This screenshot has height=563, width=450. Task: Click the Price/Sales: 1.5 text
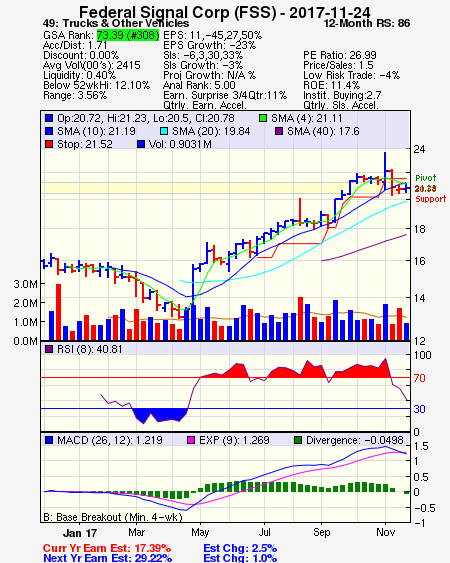pyautogui.click(x=338, y=65)
